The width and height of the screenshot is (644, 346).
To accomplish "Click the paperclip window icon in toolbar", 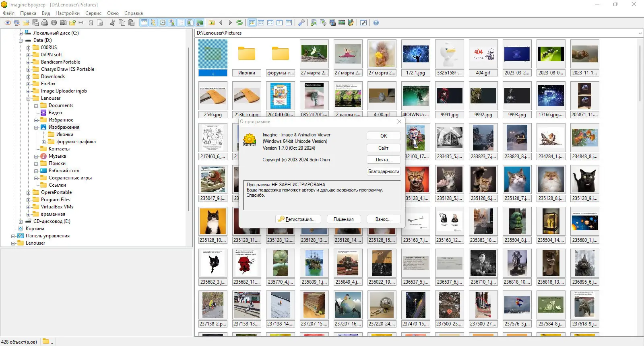I will 363,23.
